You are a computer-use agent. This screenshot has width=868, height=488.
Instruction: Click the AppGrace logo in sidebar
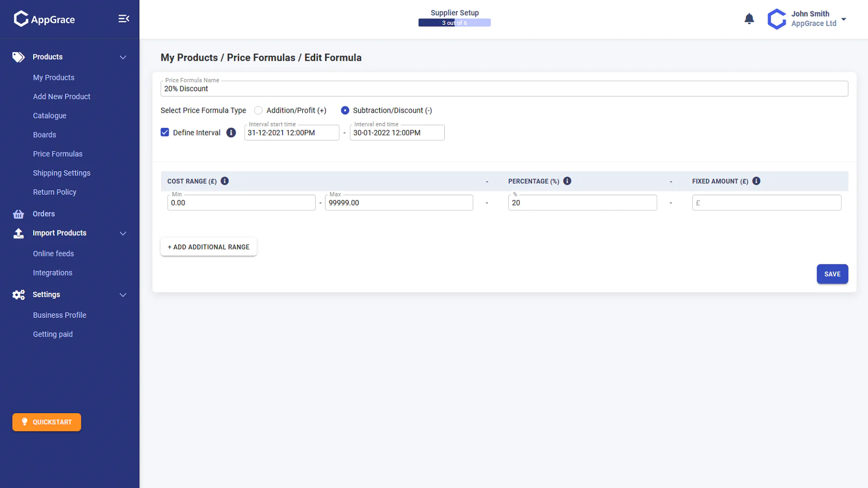(x=44, y=19)
